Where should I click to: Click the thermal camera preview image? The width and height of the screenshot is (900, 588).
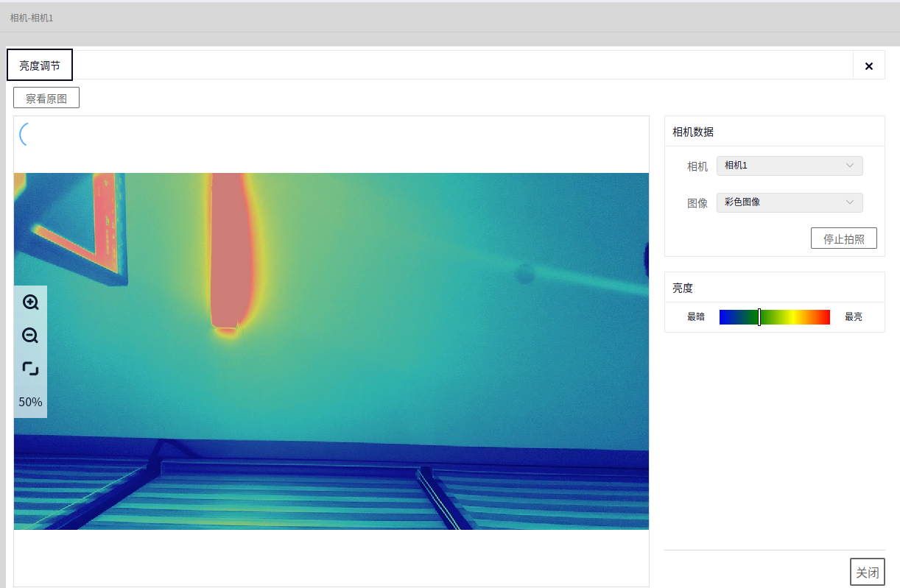(x=331, y=351)
